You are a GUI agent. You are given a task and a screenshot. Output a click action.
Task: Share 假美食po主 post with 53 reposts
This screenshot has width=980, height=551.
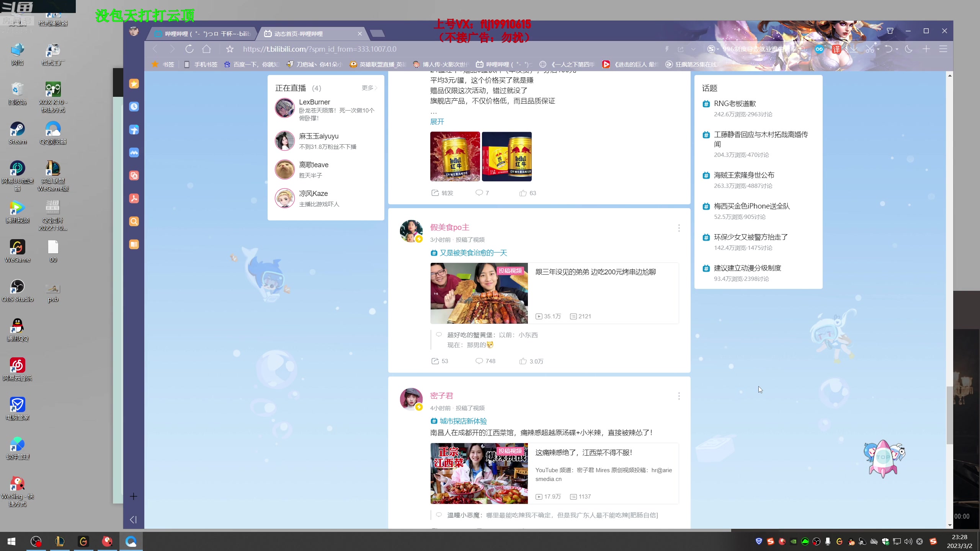(x=439, y=361)
